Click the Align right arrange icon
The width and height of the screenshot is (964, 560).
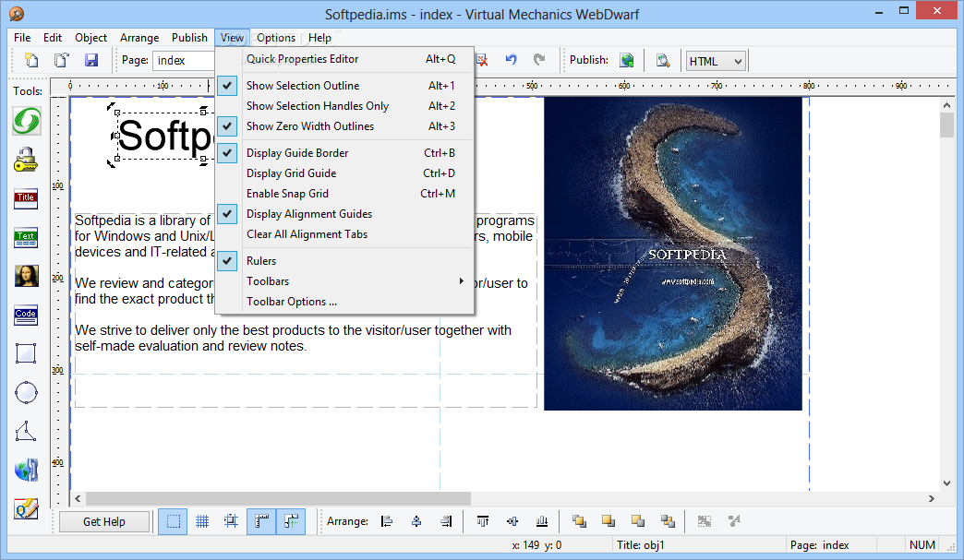click(446, 521)
